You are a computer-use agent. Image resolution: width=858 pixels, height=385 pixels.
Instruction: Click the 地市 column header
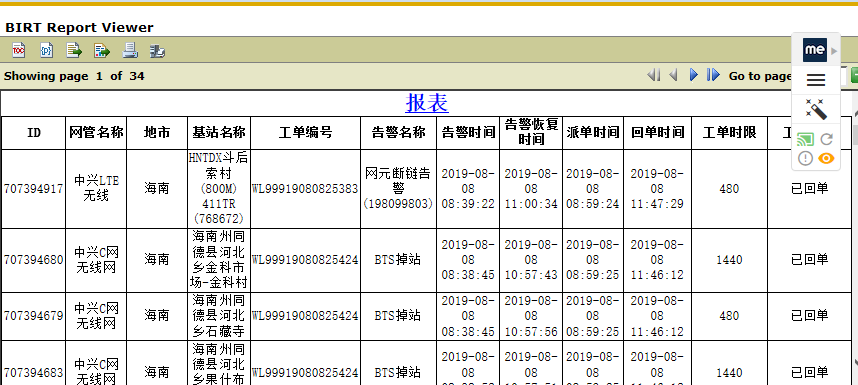coord(157,132)
